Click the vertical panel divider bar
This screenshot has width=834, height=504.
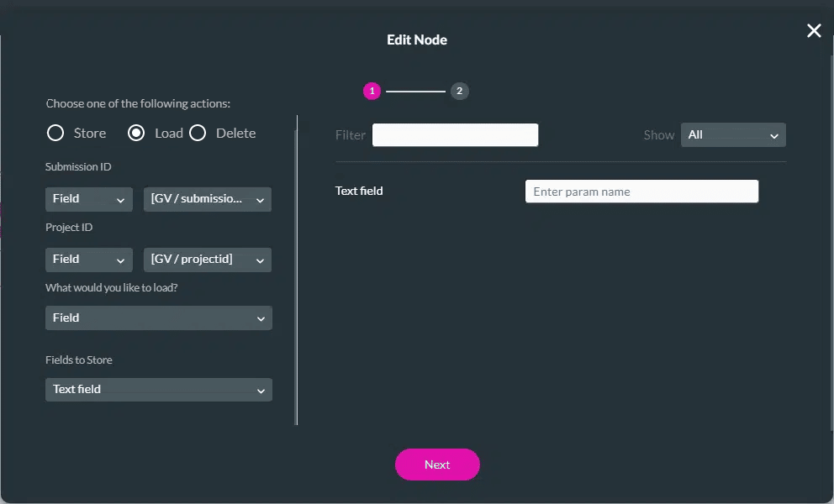coord(297,269)
